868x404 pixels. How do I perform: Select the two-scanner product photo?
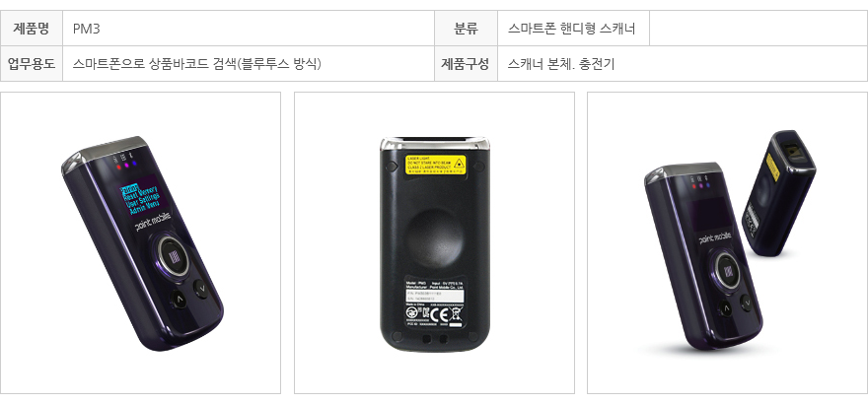(727, 242)
